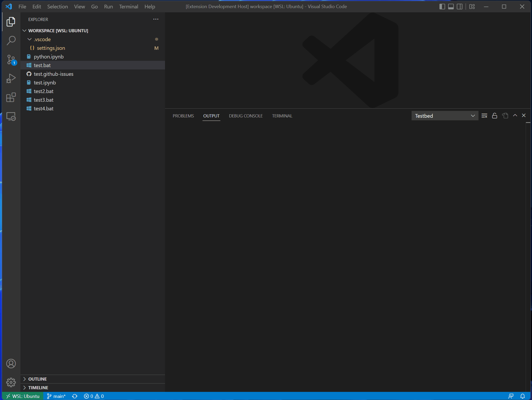Open the Accounts icon at bottom left

(11, 364)
